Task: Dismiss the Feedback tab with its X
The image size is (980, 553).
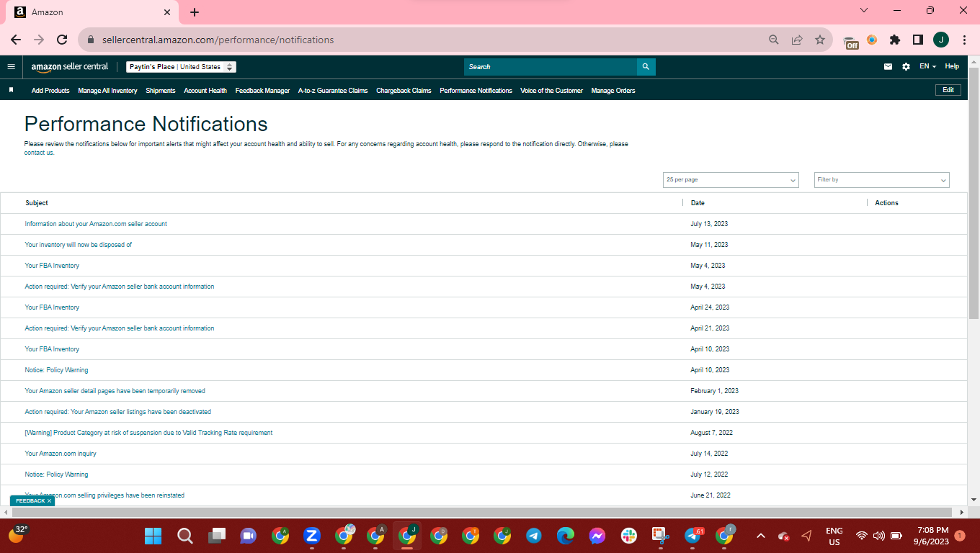Action: click(50, 500)
